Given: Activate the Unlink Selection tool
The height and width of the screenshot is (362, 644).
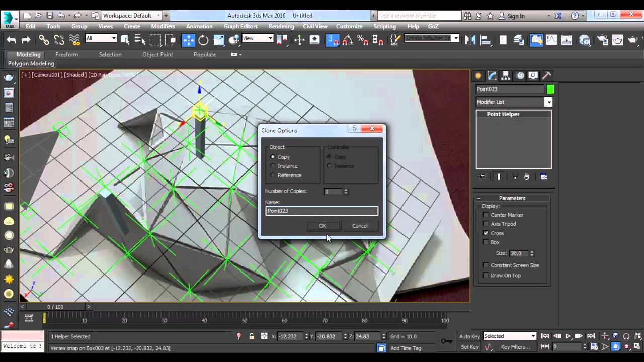Looking at the screenshot, I should coord(59,40).
